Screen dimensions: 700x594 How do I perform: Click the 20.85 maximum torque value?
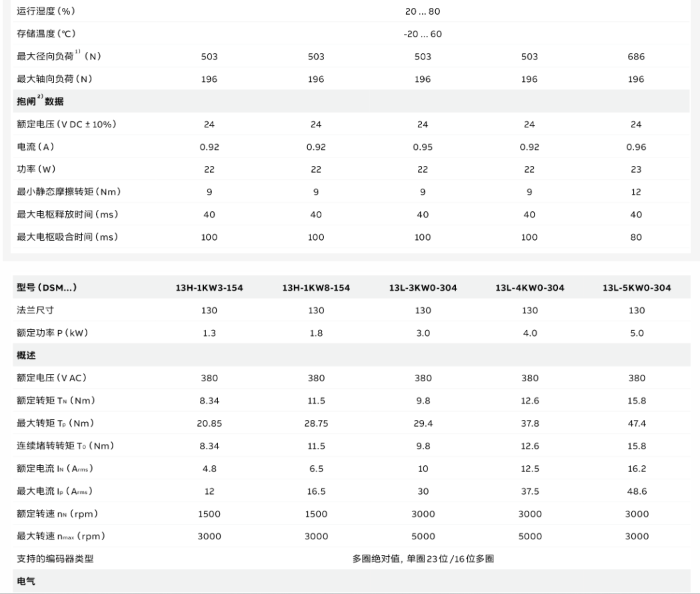209,423
